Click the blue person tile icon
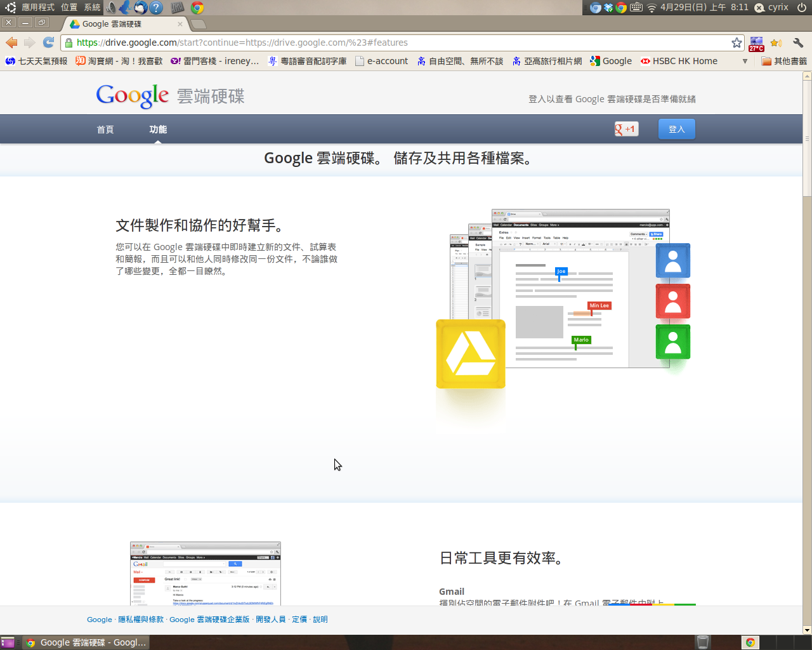The image size is (812, 650). (x=673, y=260)
